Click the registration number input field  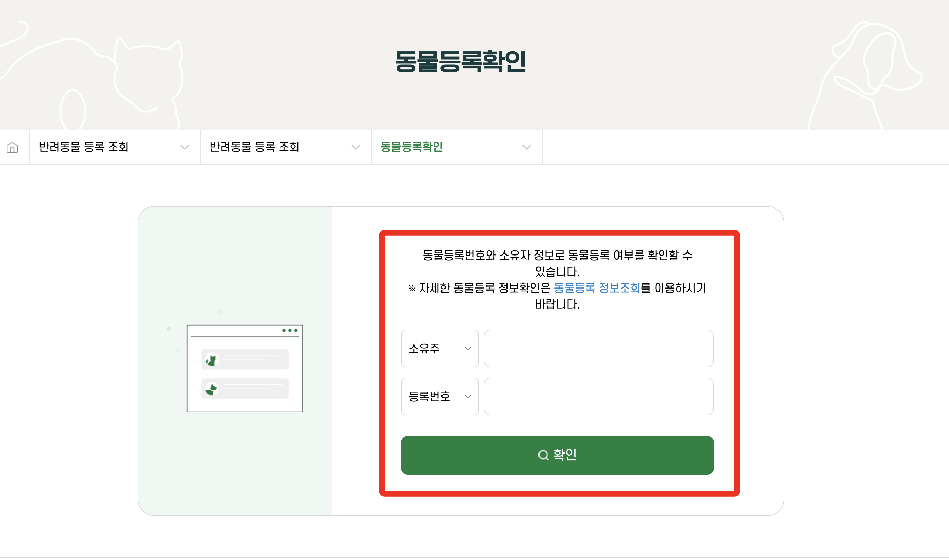[x=599, y=396]
